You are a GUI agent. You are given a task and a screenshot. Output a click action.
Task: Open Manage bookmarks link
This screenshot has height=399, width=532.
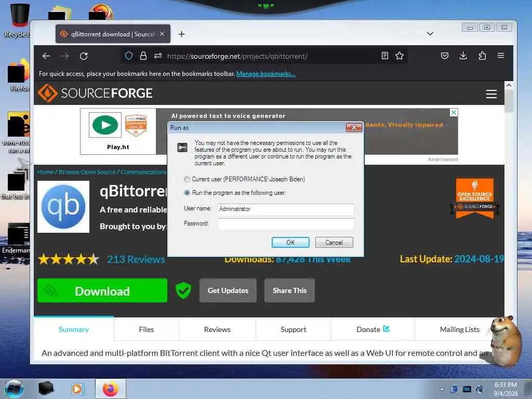pos(265,74)
